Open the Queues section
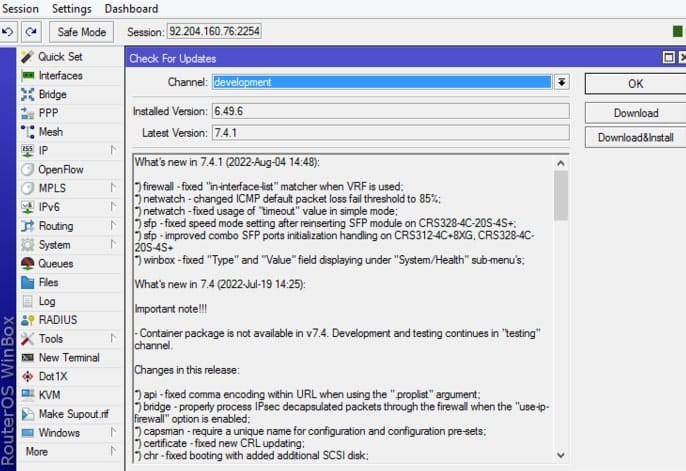 [x=55, y=264]
